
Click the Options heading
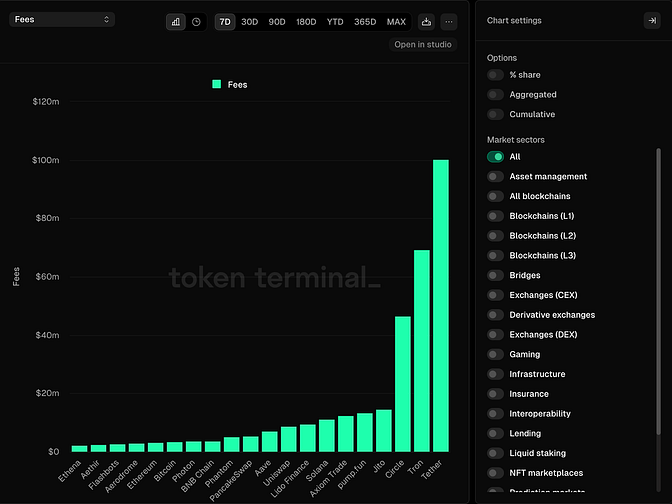pyautogui.click(x=502, y=58)
